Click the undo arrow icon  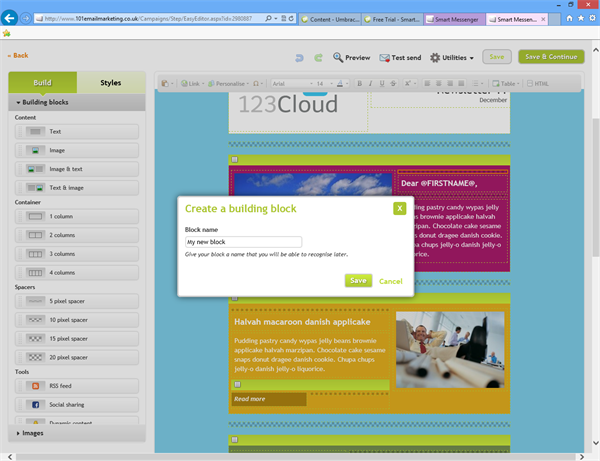tap(299, 58)
